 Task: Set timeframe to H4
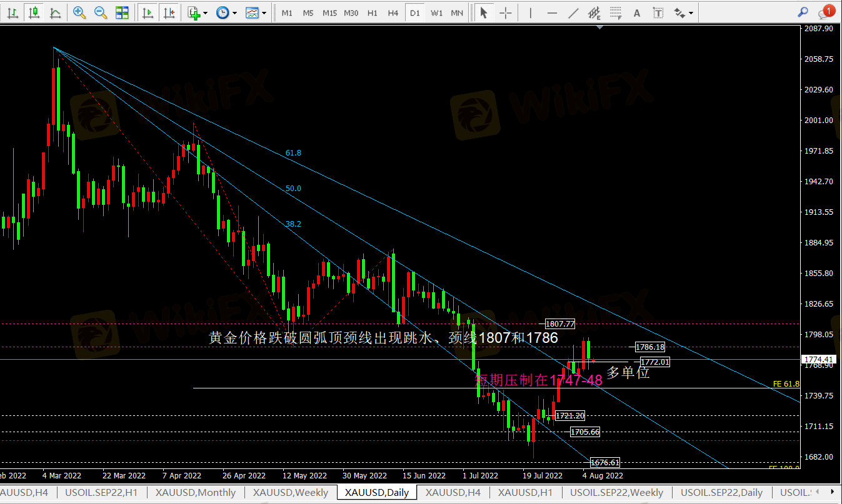click(x=393, y=12)
